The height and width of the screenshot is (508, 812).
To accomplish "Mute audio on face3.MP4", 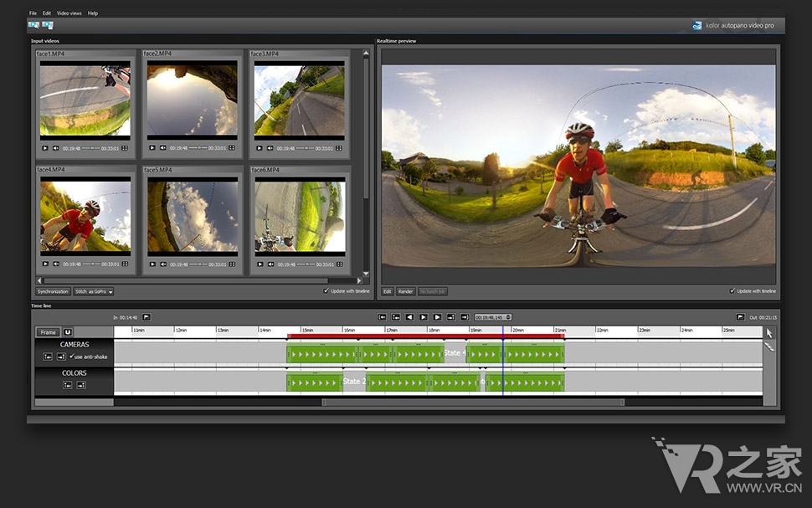I will pos(270,148).
